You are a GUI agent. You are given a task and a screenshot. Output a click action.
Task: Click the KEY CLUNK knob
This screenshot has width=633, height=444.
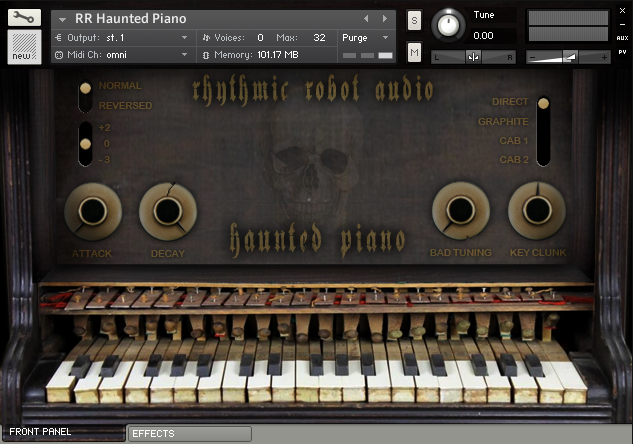tap(537, 210)
